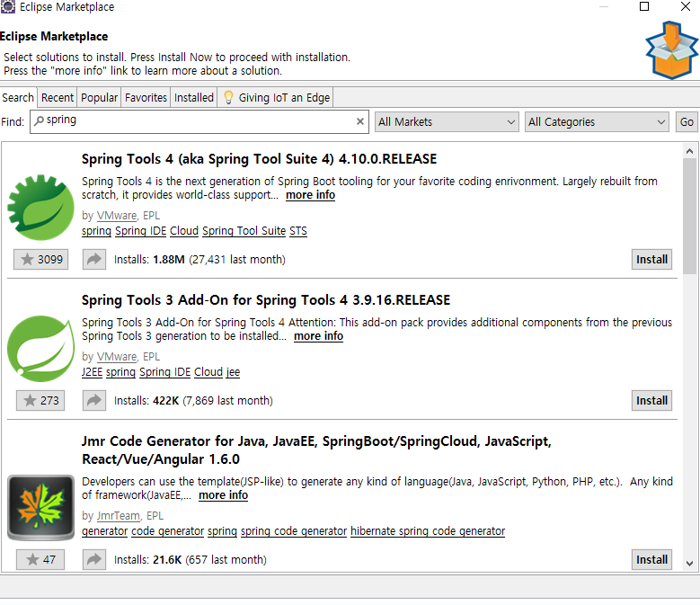The image size is (700, 605).
Task: Install Spring Tools 4
Action: [x=651, y=260]
